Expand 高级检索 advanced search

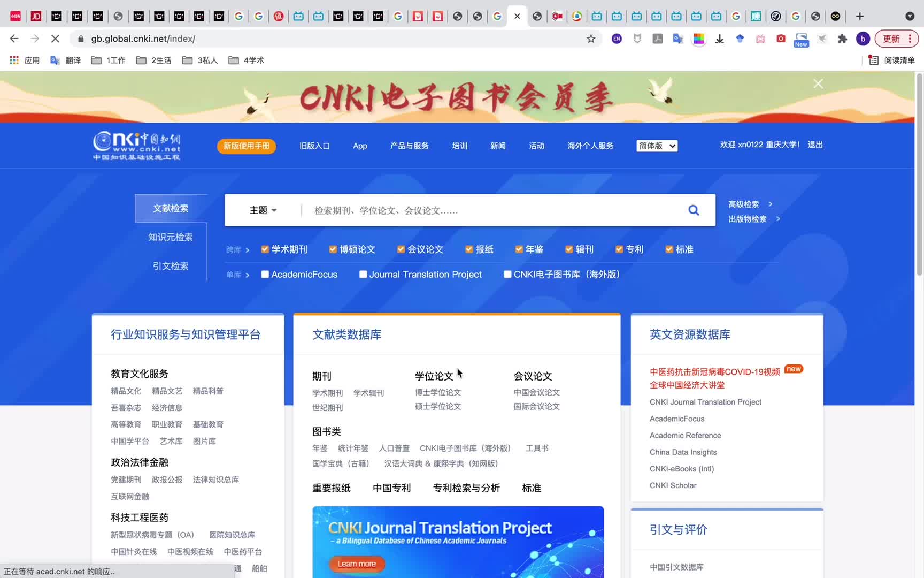pyautogui.click(x=750, y=204)
